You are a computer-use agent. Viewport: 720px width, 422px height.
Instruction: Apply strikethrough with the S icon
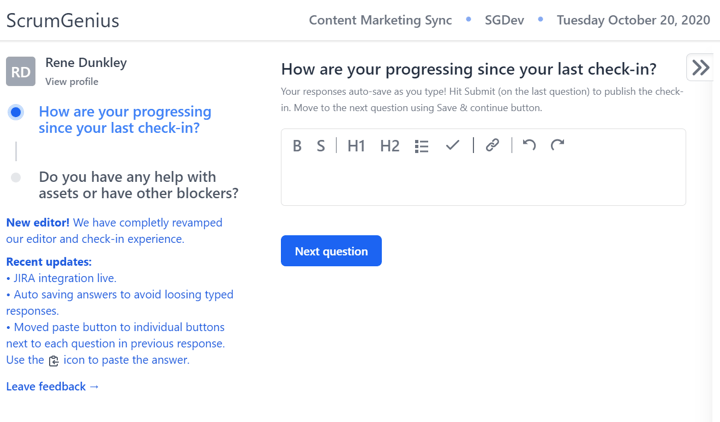point(321,146)
